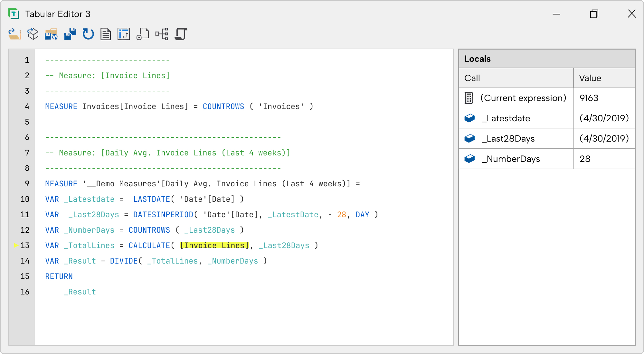Click the highlighted [Invoice Lines] on line 13
Image resolution: width=644 pixels, height=354 pixels.
click(214, 246)
